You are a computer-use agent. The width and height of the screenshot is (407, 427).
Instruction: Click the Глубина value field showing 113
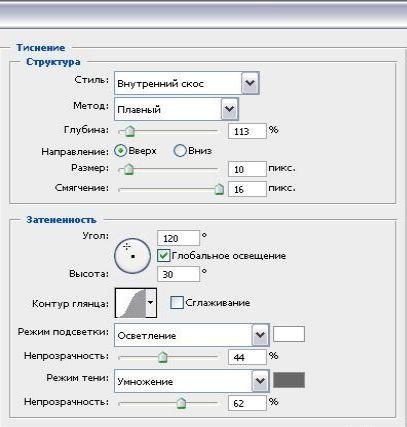point(247,131)
